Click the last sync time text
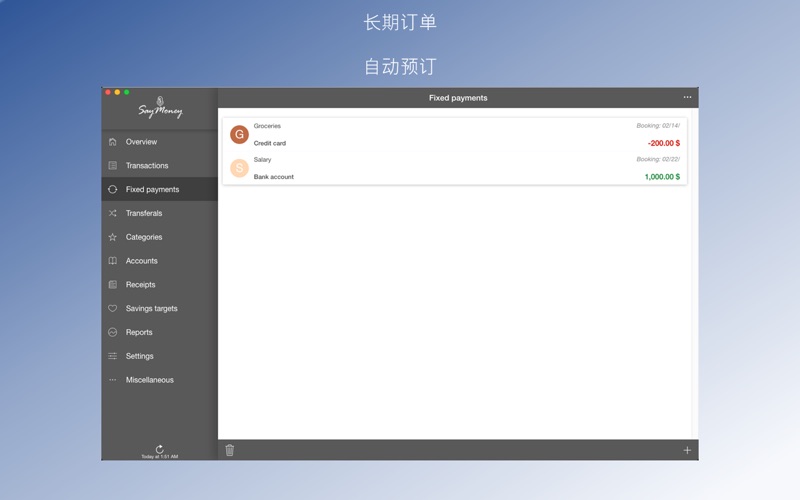800x500 pixels. 160,457
